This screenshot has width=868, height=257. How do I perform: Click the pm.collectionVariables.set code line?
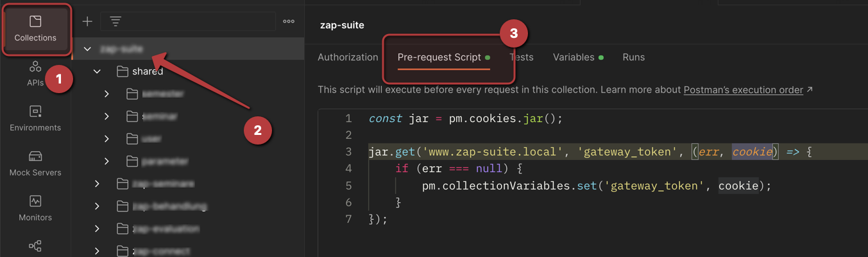tap(596, 186)
